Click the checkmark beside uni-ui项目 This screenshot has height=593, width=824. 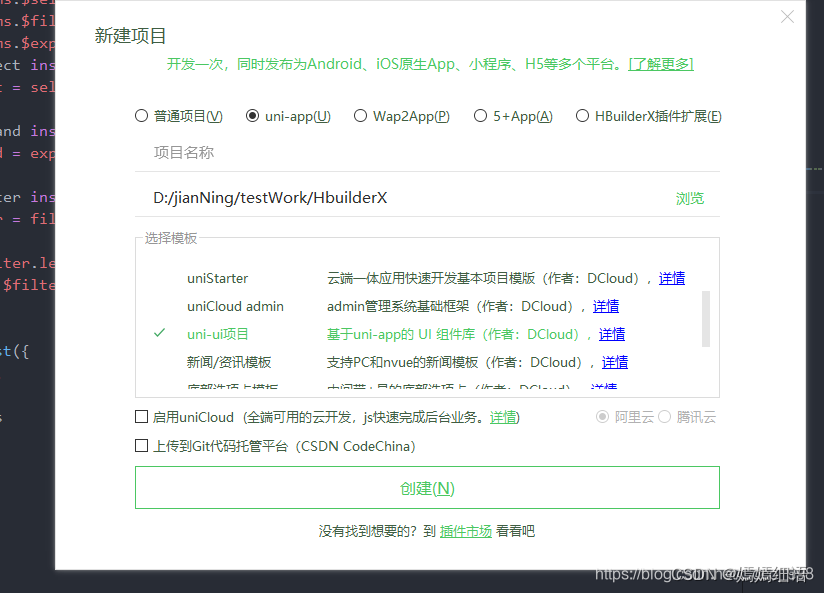click(159, 333)
